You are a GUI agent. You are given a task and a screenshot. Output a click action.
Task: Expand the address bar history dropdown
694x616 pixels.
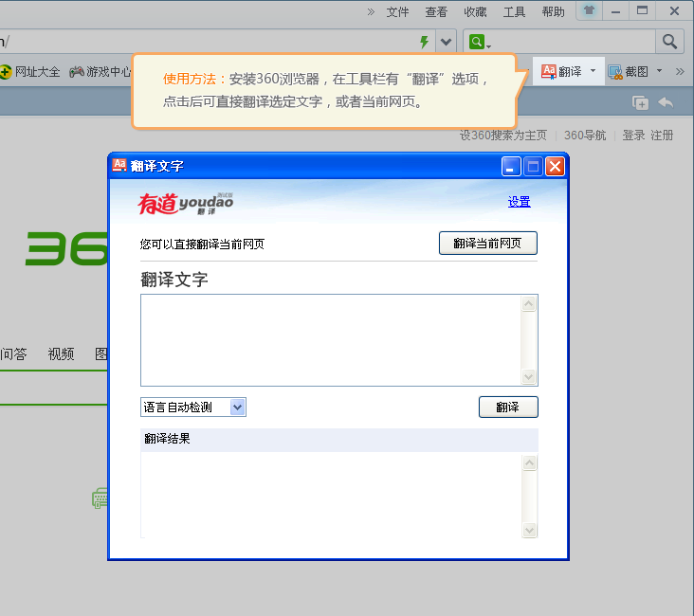point(447,42)
